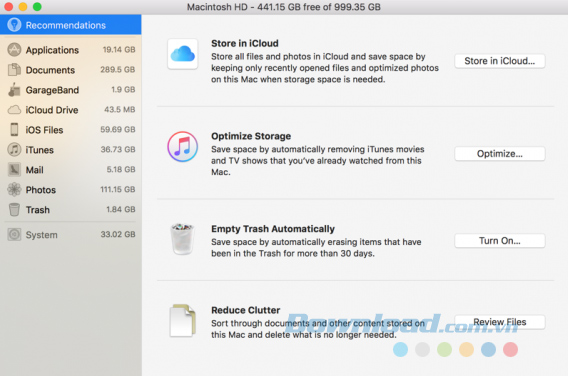
Task: Click the Applications sidebar icon
Action: (x=14, y=50)
